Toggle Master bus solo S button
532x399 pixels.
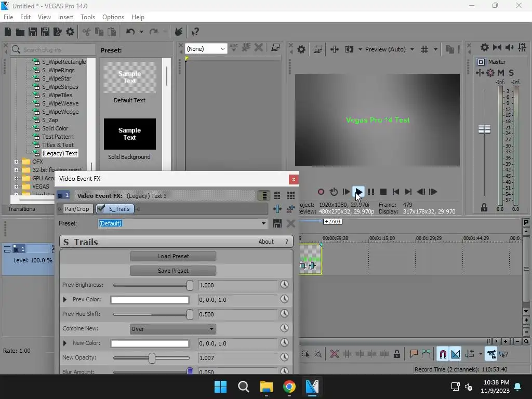[x=511, y=73]
